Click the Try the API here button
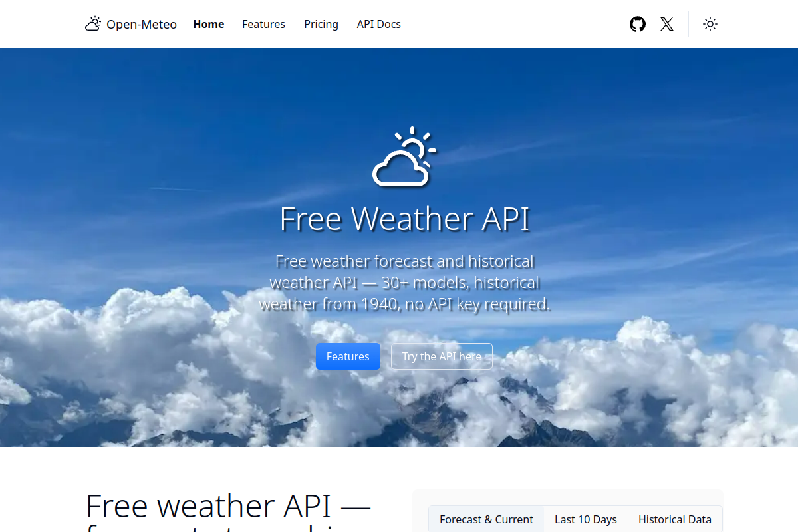Viewport: 798px width, 532px height. (x=442, y=356)
